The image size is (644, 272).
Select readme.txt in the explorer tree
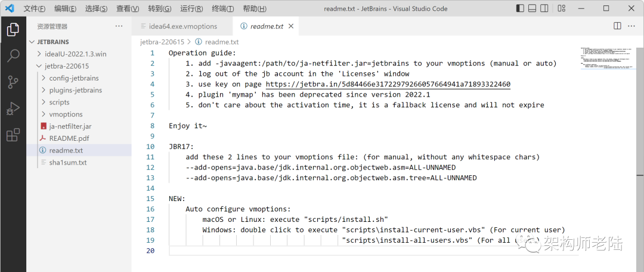tap(79, 150)
